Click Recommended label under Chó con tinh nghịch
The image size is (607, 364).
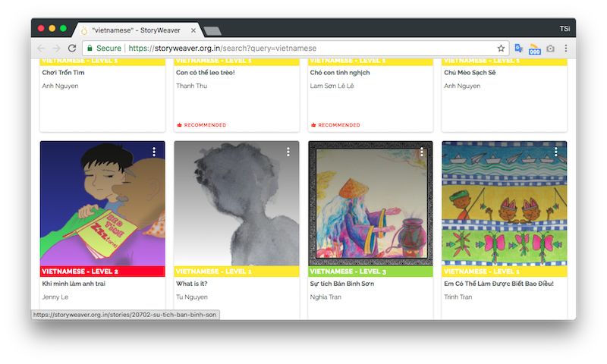[335, 125]
